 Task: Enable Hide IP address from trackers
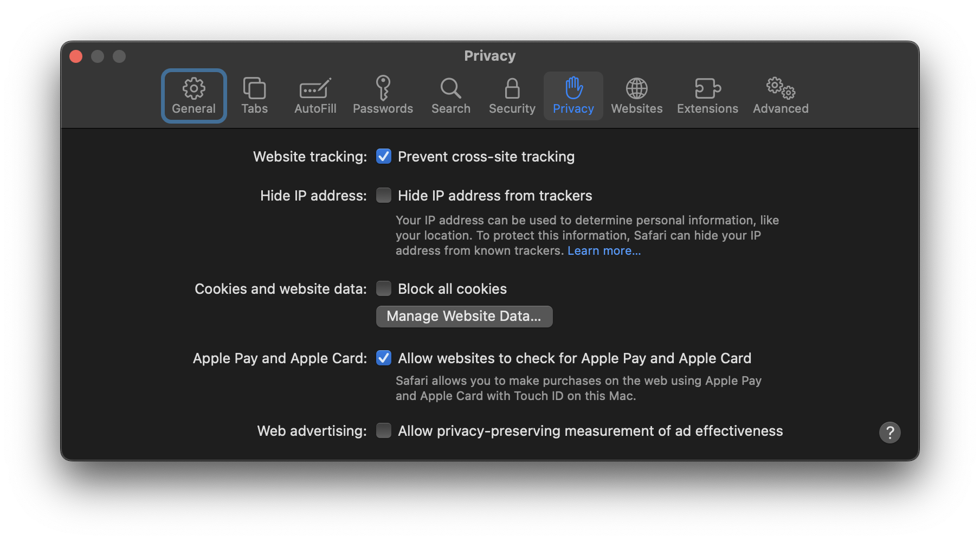(384, 195)
